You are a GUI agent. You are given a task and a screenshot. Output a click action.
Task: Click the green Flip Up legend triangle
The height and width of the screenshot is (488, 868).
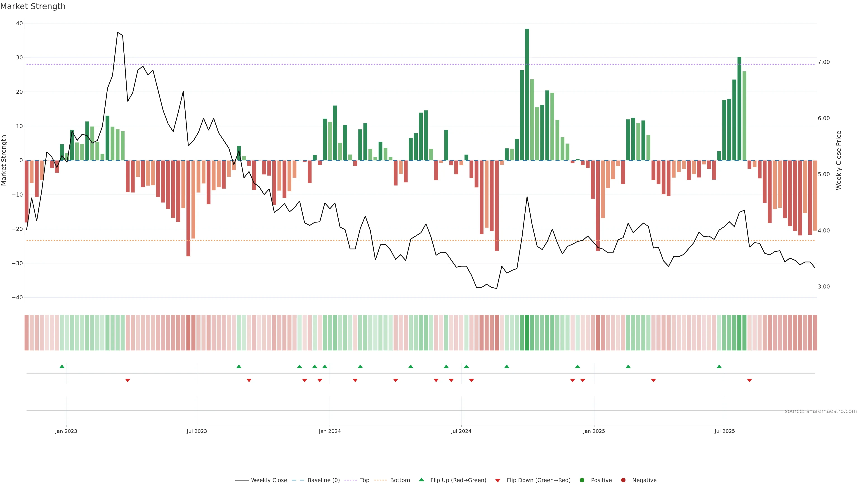click(421, 480)
